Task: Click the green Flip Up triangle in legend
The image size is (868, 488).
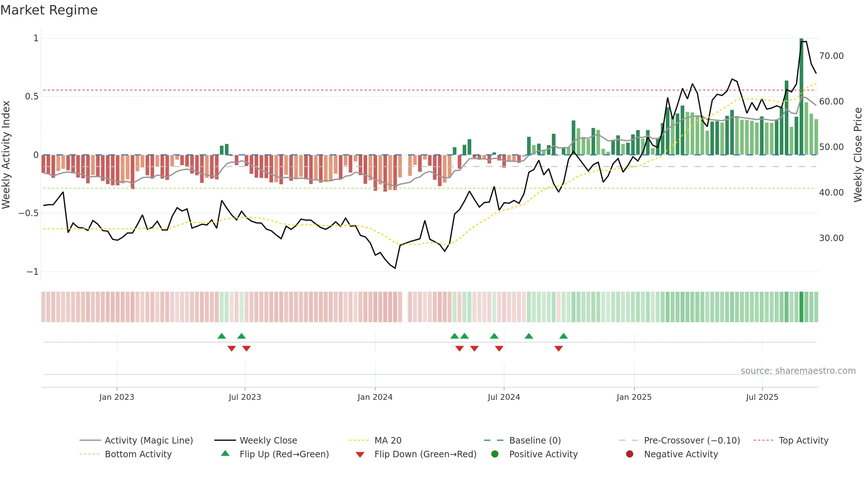Action: tap(225, 453)
